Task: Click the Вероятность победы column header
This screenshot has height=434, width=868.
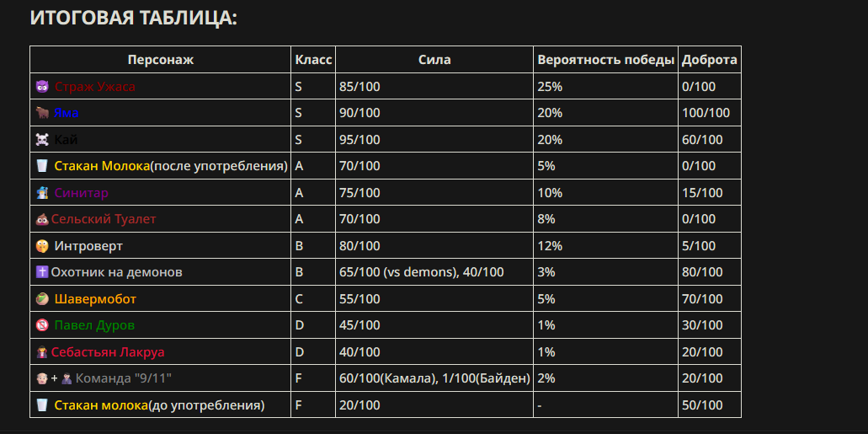Action: click(x=606, y=60)
